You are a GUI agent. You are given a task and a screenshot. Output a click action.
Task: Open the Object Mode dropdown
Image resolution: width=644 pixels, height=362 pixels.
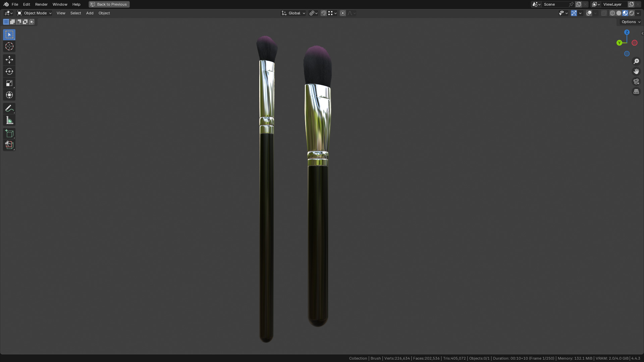click(x=34, y=13)
